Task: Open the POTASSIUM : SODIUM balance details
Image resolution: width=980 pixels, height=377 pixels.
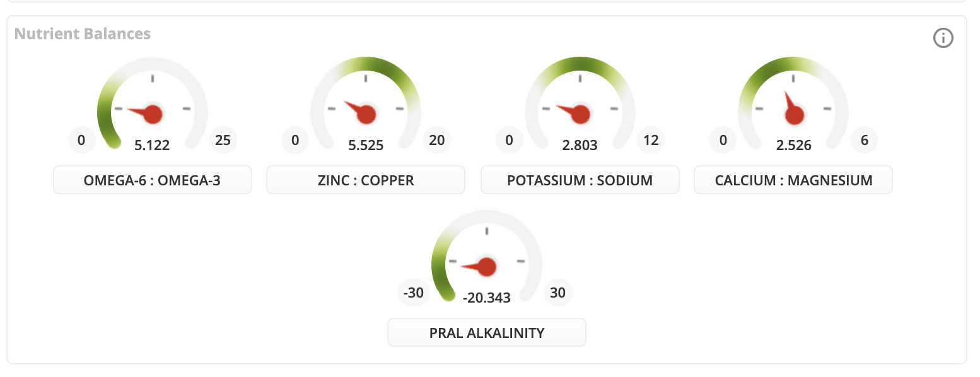Action: pyautogui.click(x=580, y=180)
